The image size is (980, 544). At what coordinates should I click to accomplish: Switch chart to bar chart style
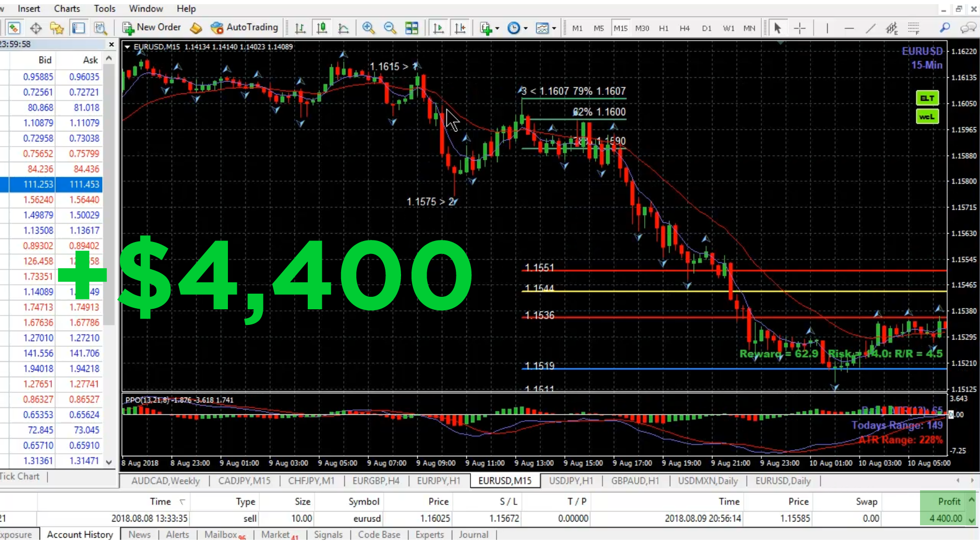click(300, 28)
